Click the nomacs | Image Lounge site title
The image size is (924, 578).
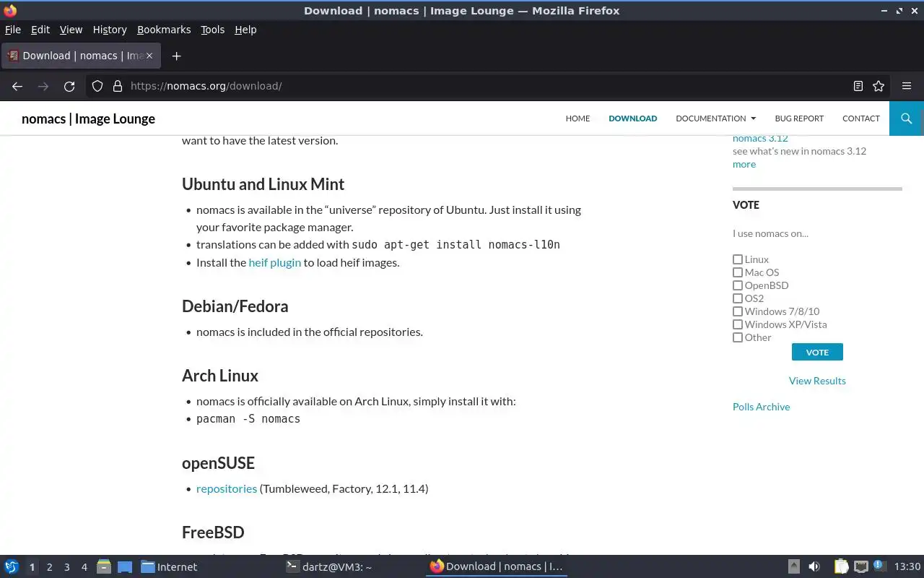click(x=88, y=118)
